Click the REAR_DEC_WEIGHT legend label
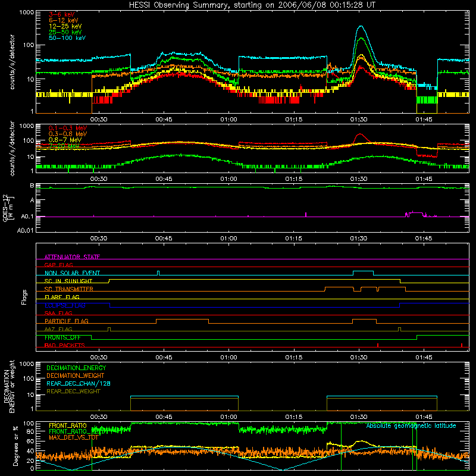The width and height of the screenshot is (476, 476). tap(73, 392)
